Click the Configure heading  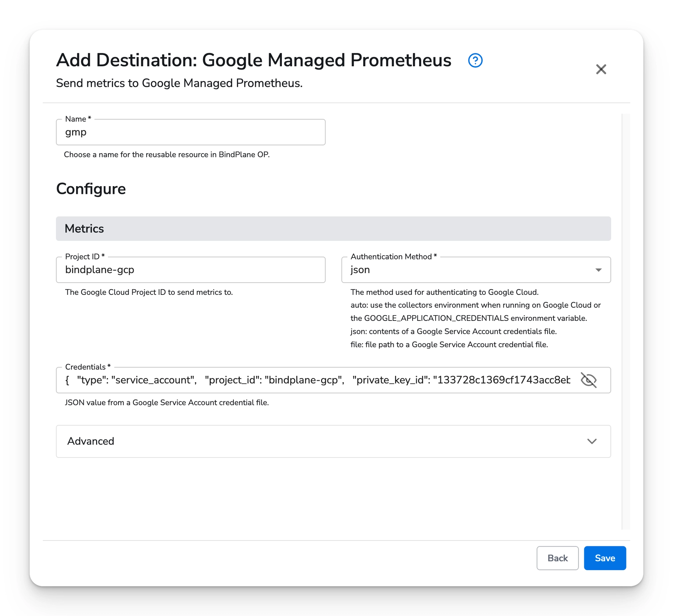coord(91,189)
